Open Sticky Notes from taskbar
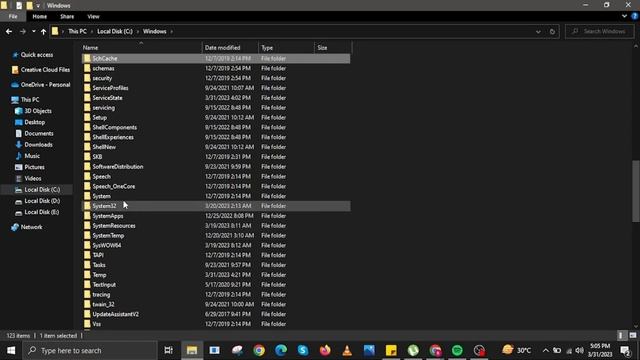Viewport: 640px width, 360px height. pyautogui.click(x=391, y=351)
